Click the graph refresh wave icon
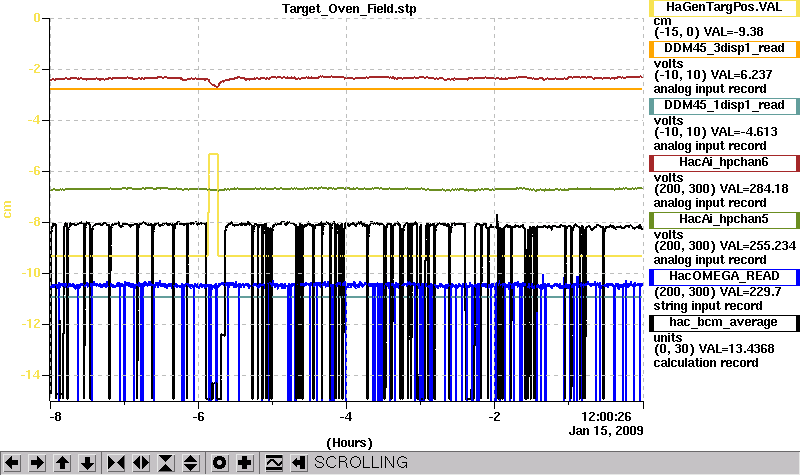This screenshot has width=800, height=475. click(274, 463)
